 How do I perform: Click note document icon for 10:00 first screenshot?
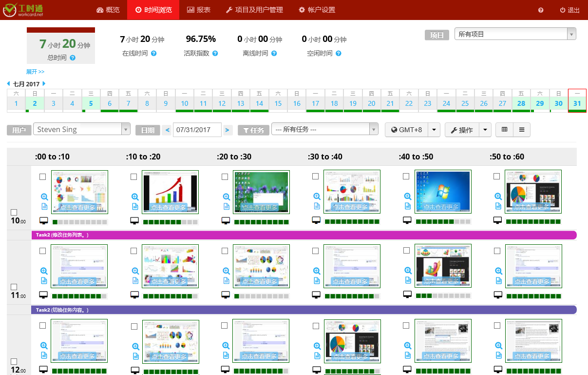44,206
